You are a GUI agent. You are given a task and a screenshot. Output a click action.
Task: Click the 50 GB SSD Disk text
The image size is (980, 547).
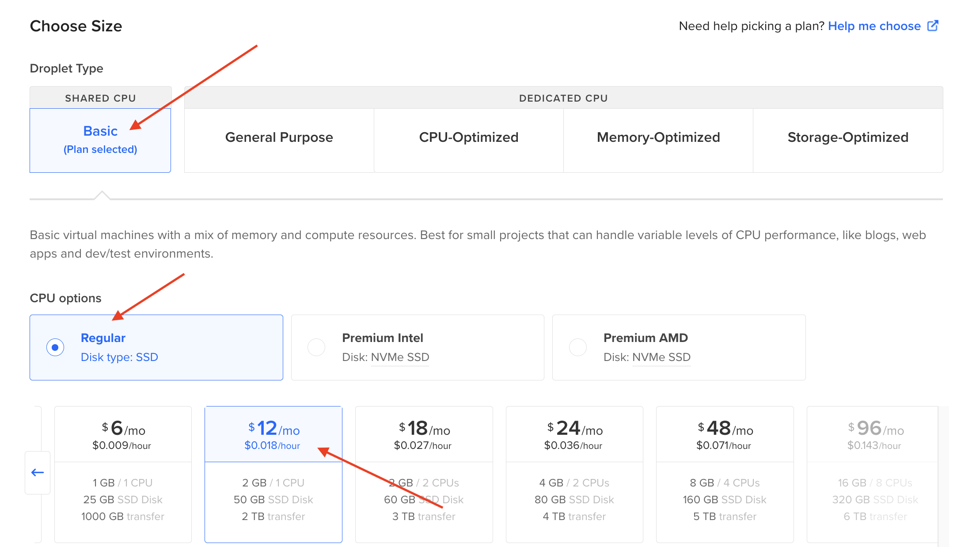coord(273,500)
